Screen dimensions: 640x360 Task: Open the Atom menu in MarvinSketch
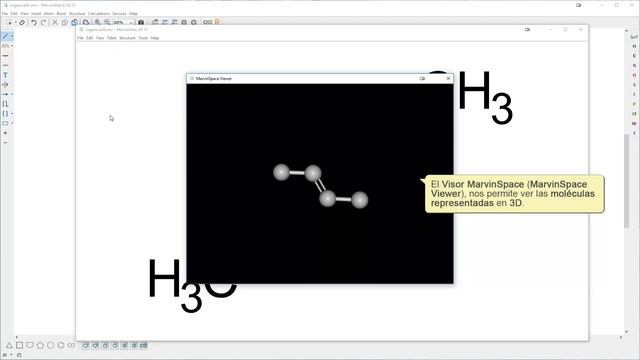[49, 13]
